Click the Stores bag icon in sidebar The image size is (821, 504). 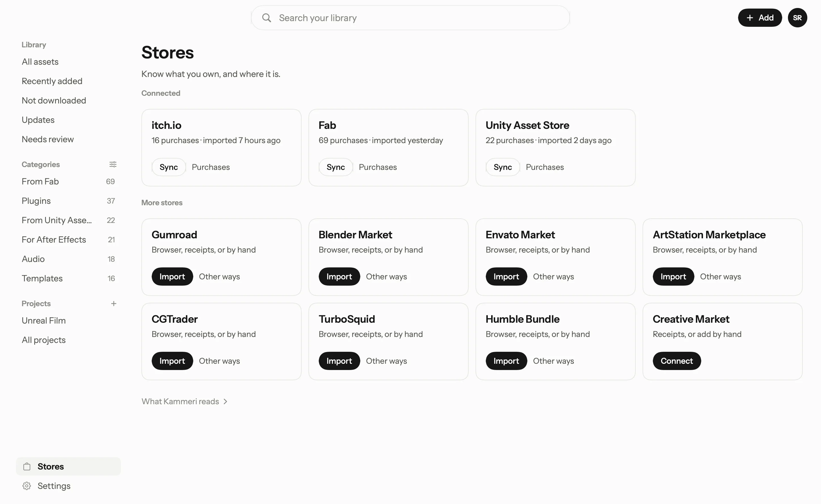pos(27,466)
